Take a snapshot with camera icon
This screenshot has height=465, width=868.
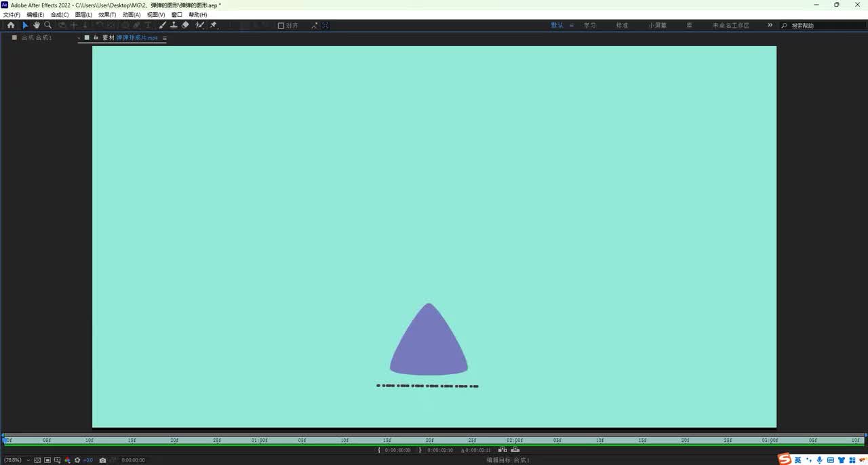pos(102,460)
